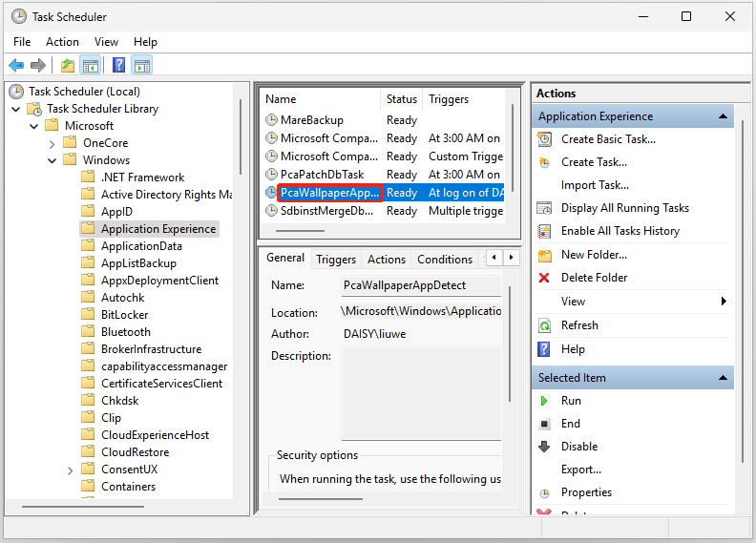
Task: Expand the OneCore tree node
Action: pyautogui.click(x=52, y=143)
